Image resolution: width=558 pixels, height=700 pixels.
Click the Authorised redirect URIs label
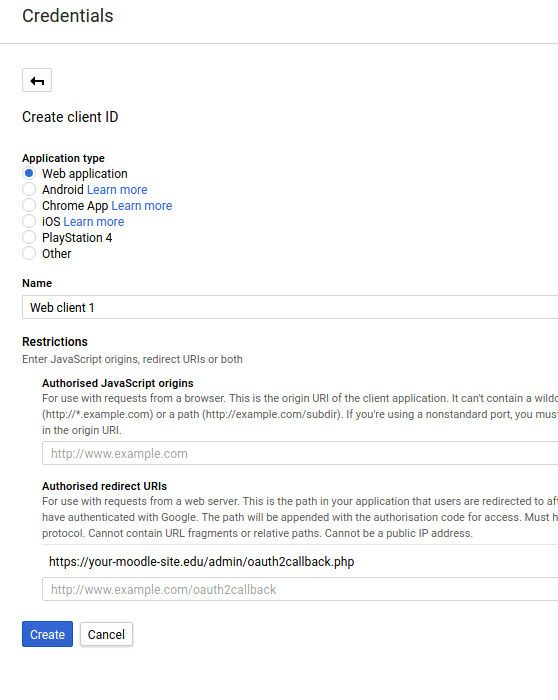104,486
